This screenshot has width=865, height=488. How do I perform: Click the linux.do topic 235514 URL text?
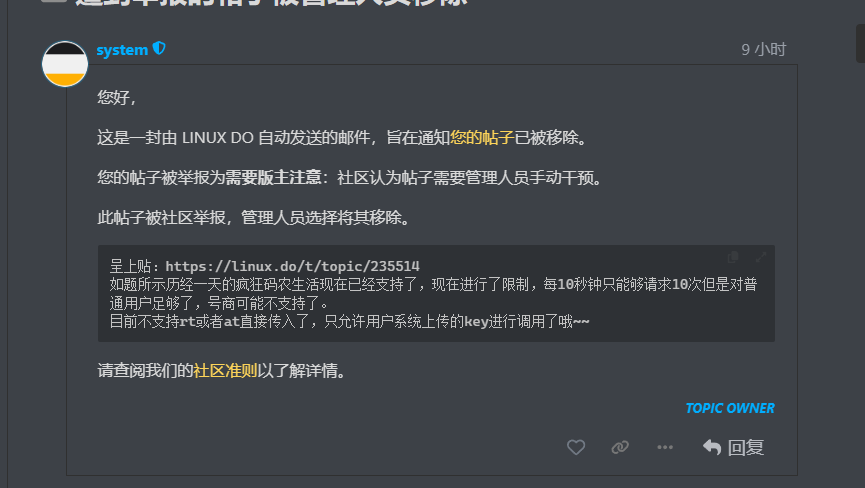pos(292,266)
